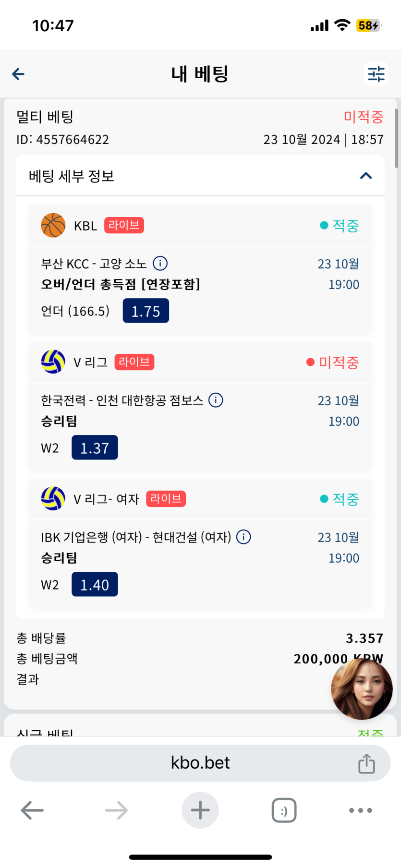Select the 1.40 odds button

click(95, 584)
